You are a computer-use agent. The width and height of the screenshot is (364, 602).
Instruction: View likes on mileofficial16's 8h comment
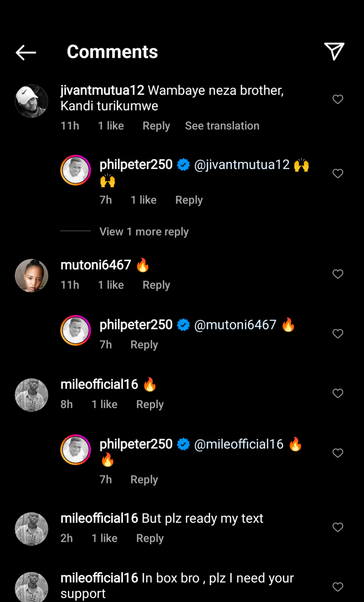(x=104, y=404)
